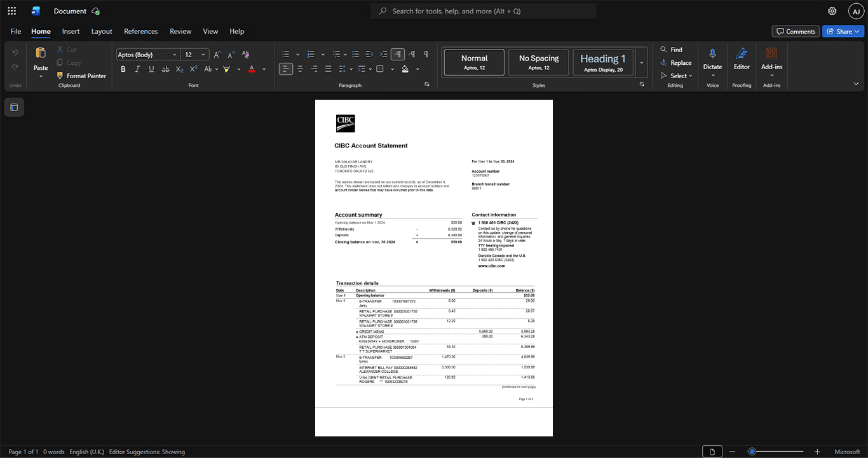Viewport: 868px width, 458px height.
Task: Toggle show paragraph marks
Action: 426,55
